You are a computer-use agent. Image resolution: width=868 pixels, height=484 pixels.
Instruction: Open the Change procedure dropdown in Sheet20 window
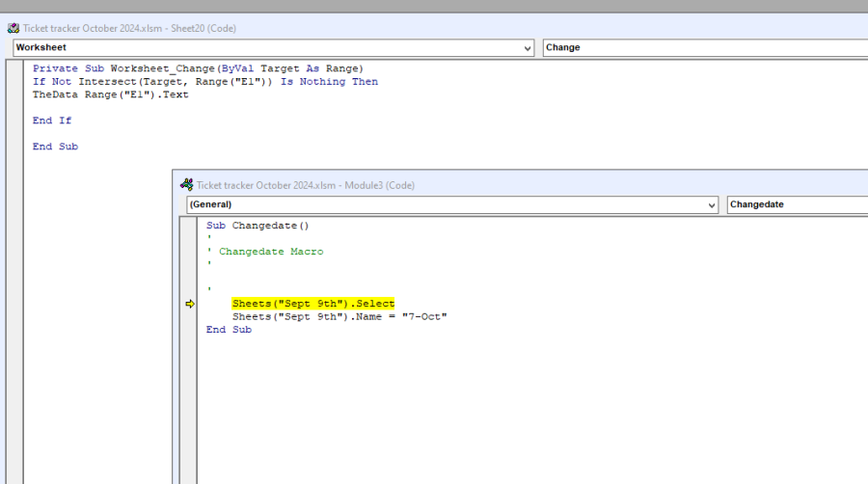tap(705, 47)
